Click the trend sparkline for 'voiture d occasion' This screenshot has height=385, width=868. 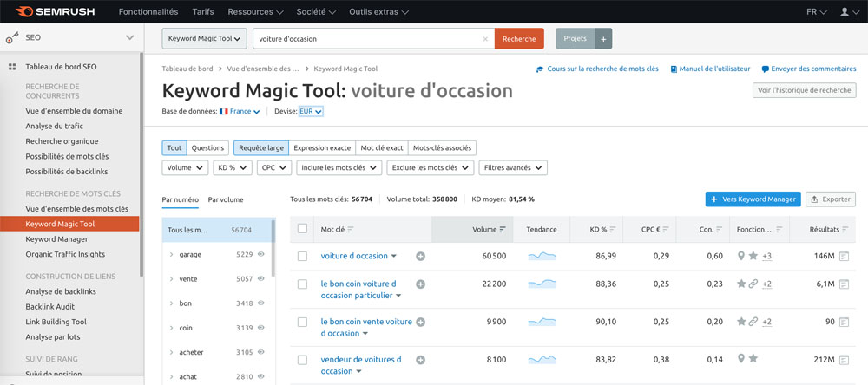(x=542, y=256)
